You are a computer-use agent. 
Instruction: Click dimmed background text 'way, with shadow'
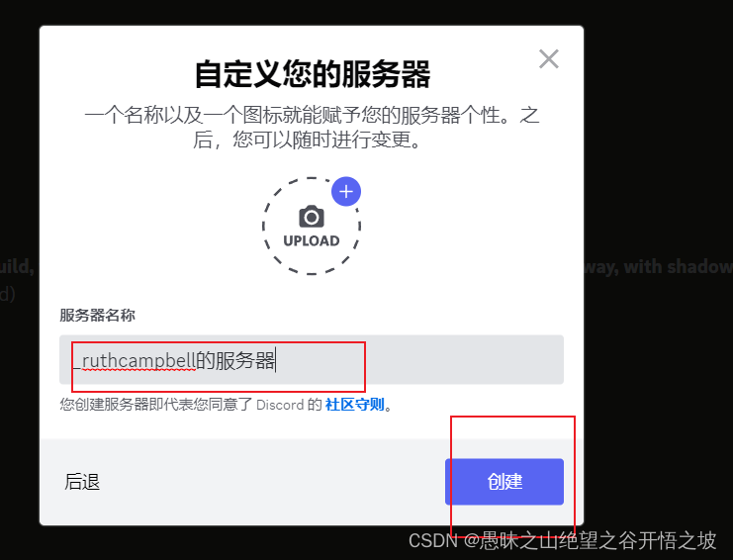(658, 266)
